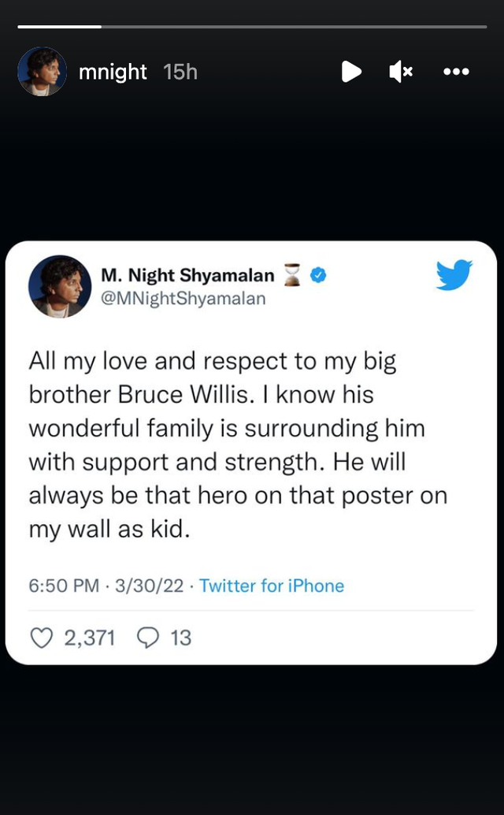
Task: Click the blue verified badge
Action: point(319,275)
